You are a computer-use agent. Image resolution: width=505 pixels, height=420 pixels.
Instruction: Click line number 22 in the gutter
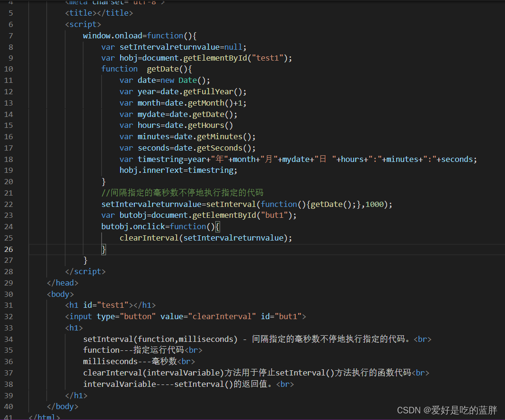[9, 205]
